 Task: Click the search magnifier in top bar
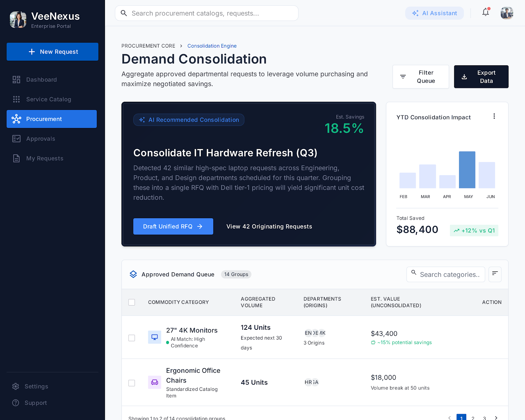coord(124,13)
